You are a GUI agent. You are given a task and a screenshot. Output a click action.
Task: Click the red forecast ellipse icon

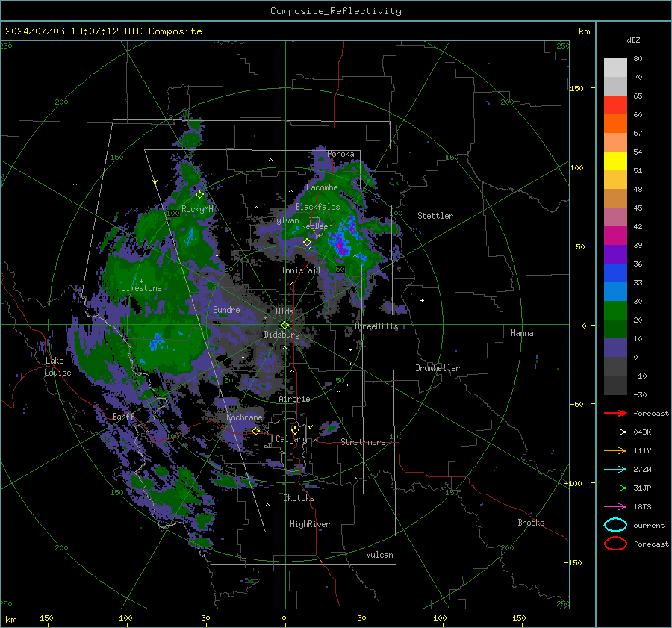click(615, 544)
